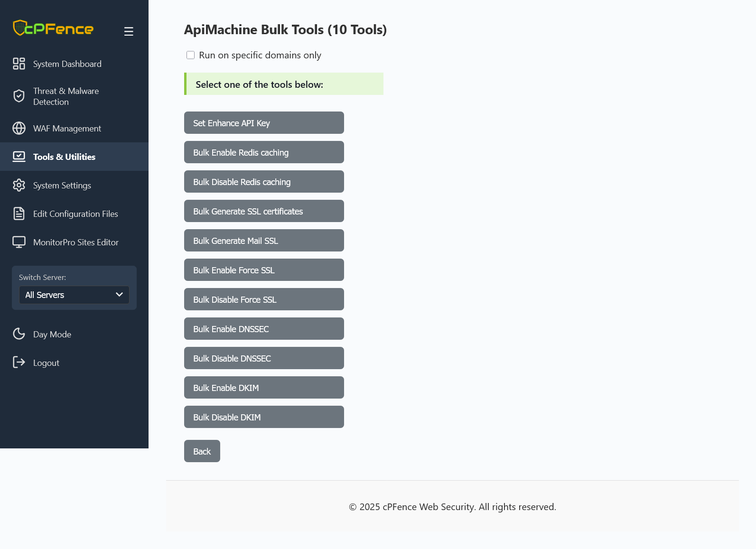The height and width of the screenshot is (549, 756).
Task: Open MonitorPro Sites Editor
Action: [74, 242]
